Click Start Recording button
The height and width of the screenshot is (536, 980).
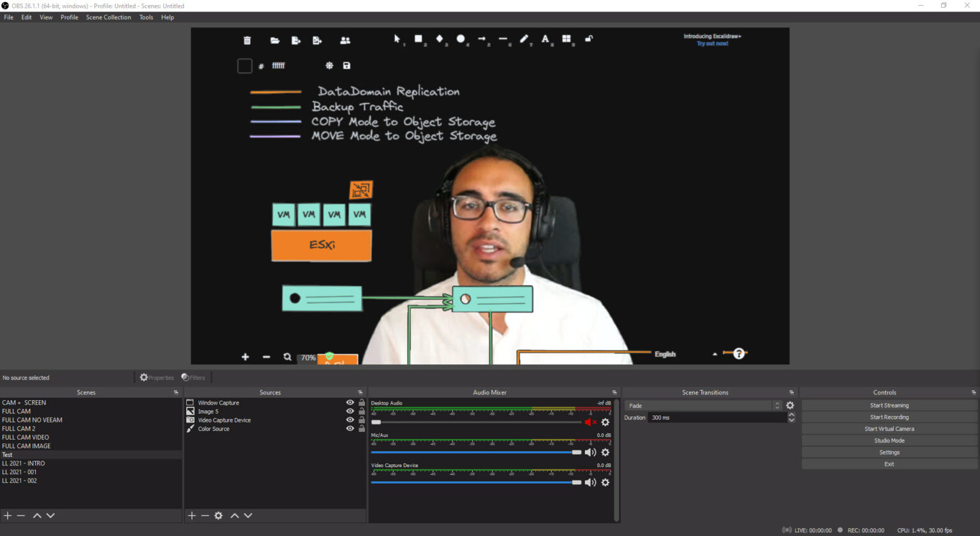(889, 417)
